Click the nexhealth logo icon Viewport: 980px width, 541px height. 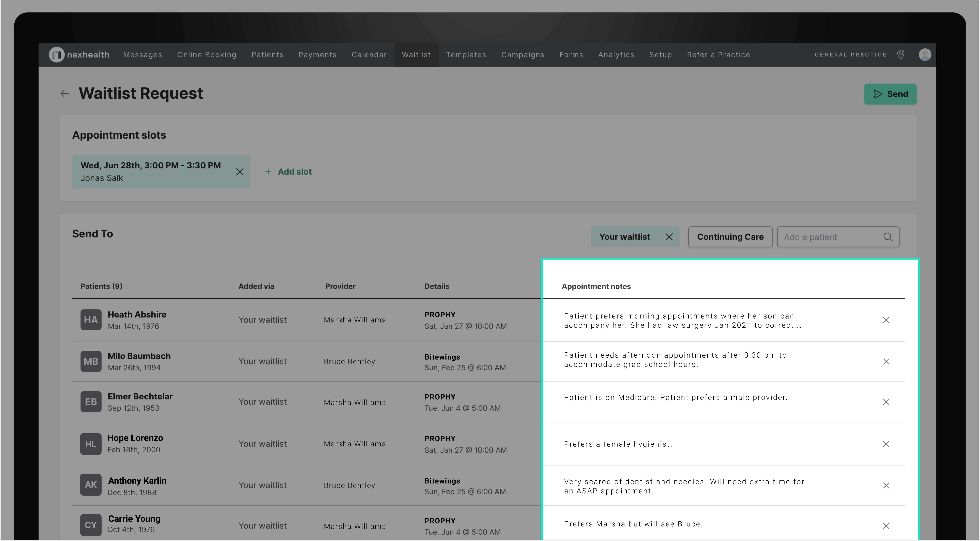click(57, 55)
